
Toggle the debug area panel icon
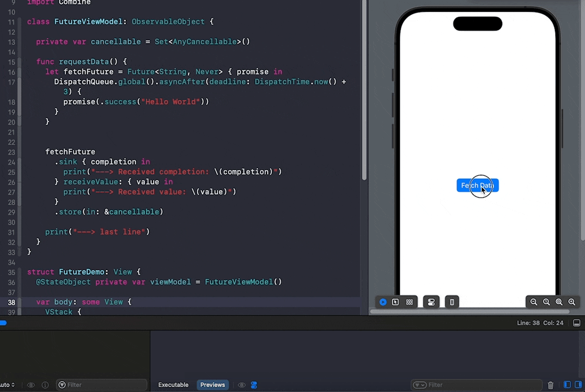point(576,323)
